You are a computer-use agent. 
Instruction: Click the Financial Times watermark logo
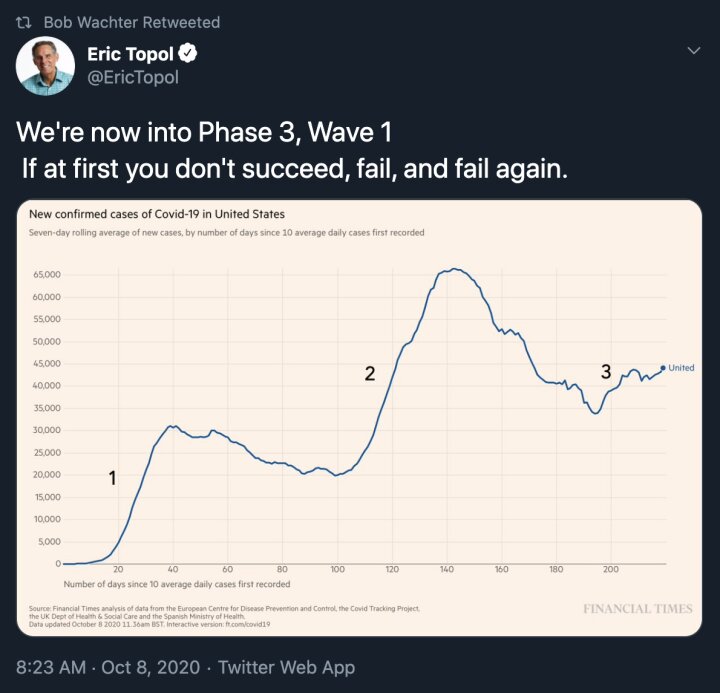coord(638,609)
